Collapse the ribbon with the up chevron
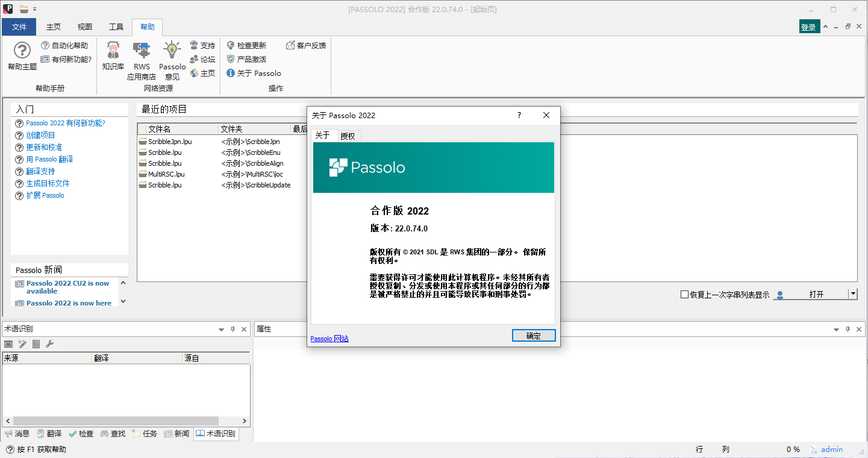The image size is (868, 458). click(826, 27)
